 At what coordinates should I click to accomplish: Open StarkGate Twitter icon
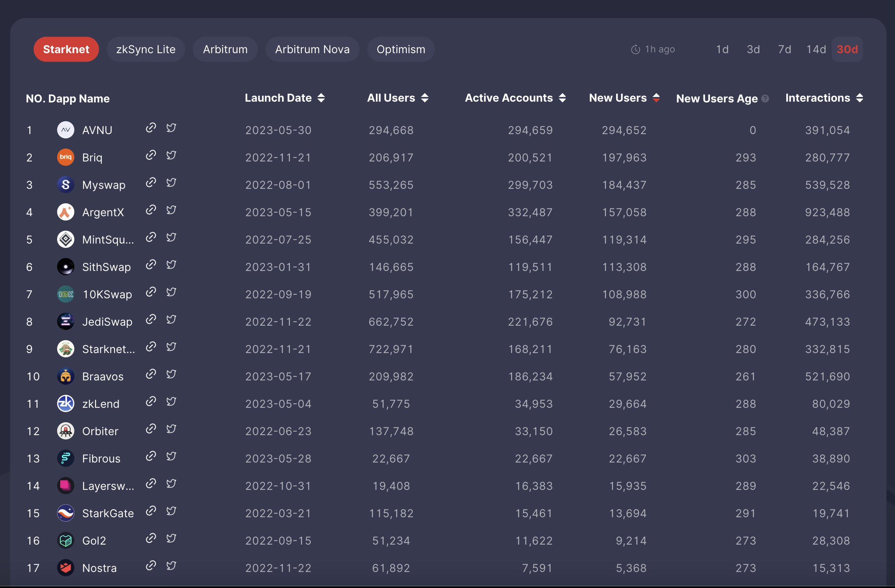coord(171,511)
